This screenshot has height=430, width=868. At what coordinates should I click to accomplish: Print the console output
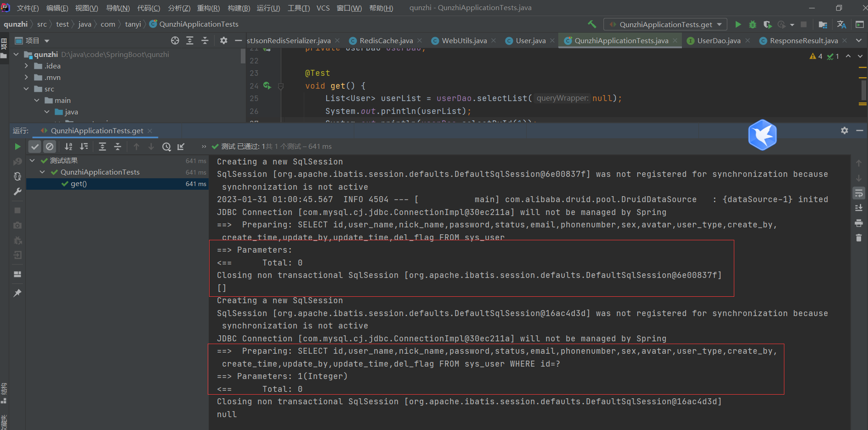point(859,223)
